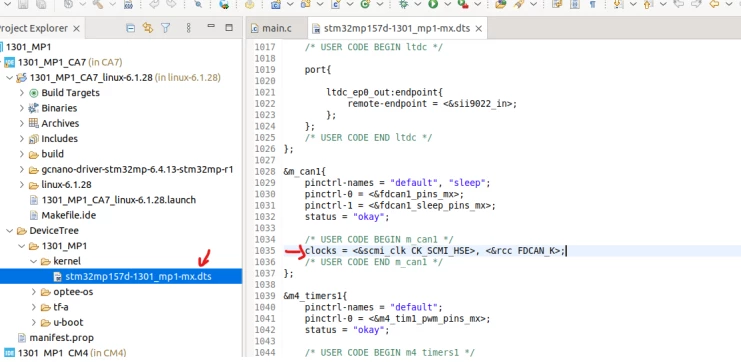Expand the gcnano-driver-stm32mp folder
741x362 pixels.
22,169
